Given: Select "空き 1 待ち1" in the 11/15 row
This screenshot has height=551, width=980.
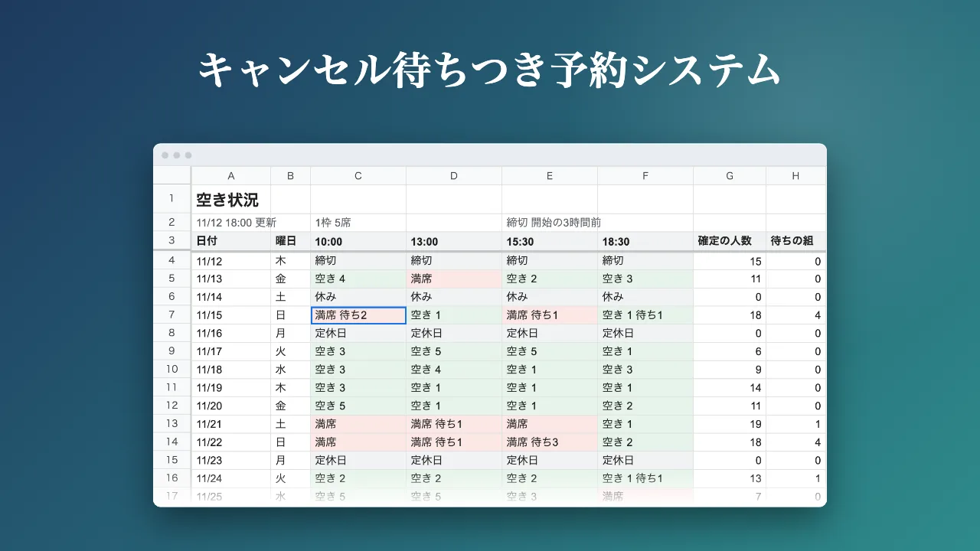Looking at the screenshot, I should (x=645, y=315).
